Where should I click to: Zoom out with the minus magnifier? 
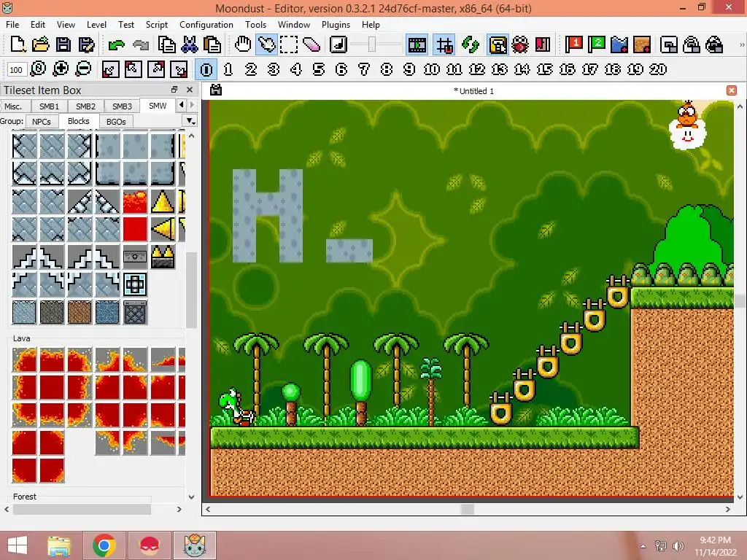click(83, 69)
